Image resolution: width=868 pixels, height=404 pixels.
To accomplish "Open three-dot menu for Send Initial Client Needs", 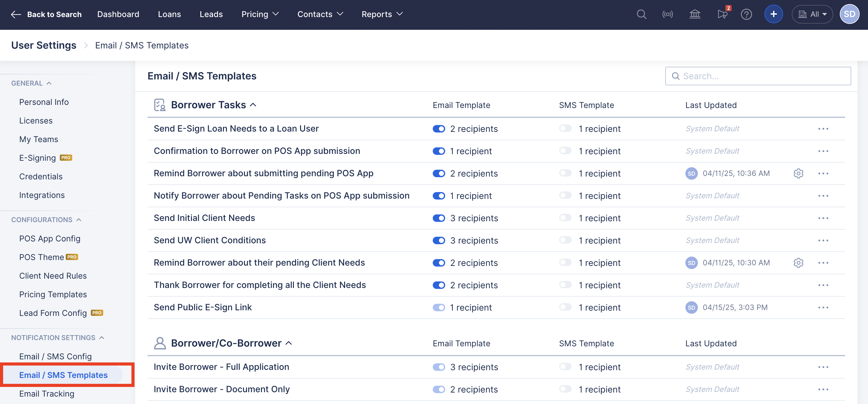I will [x=823, y=218].
